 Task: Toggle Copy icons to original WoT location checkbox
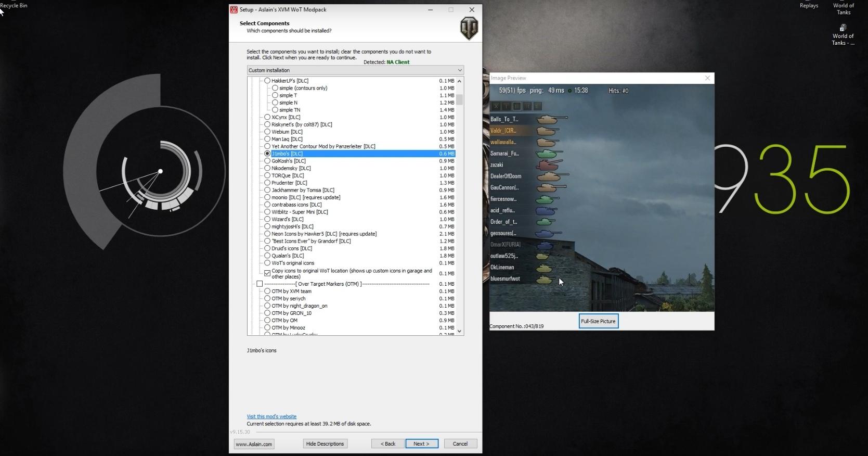(x=267, y=273)
